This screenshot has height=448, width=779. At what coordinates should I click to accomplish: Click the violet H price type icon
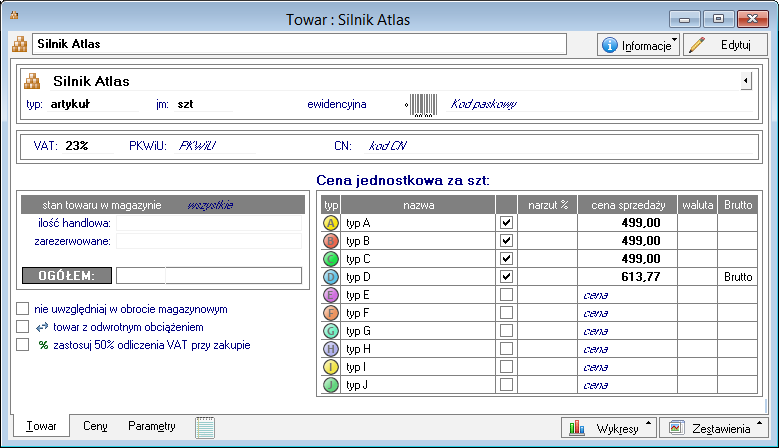(x=330, y=349)
